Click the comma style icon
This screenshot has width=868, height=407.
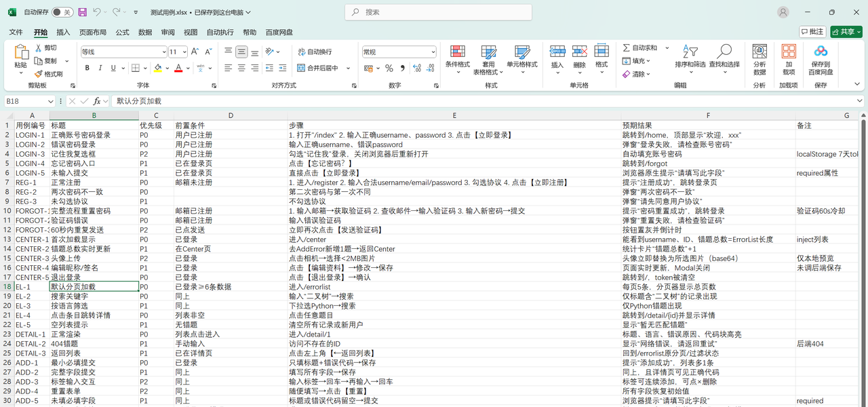pyautogui.click(x=402, y=68)
